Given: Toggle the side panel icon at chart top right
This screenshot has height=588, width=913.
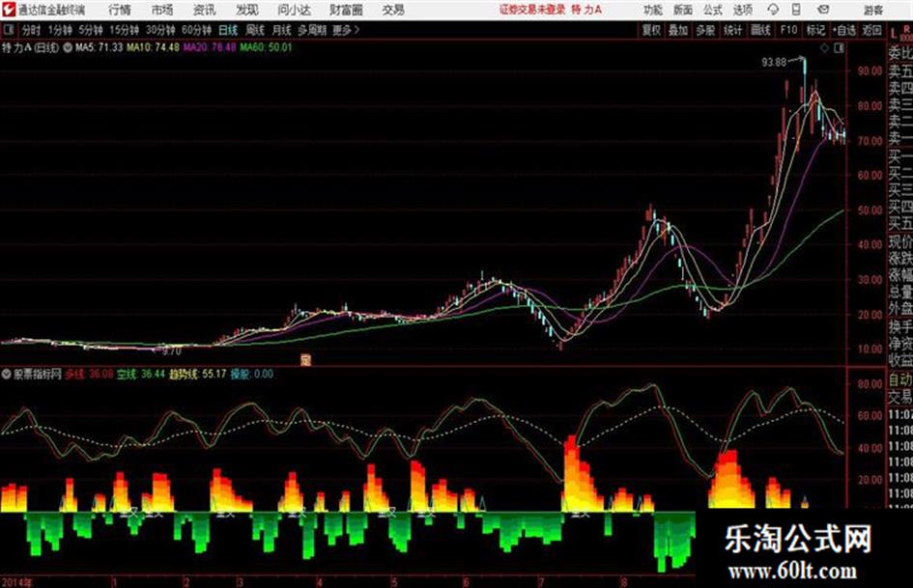Looking at the screenshot, I should (839, 48).
